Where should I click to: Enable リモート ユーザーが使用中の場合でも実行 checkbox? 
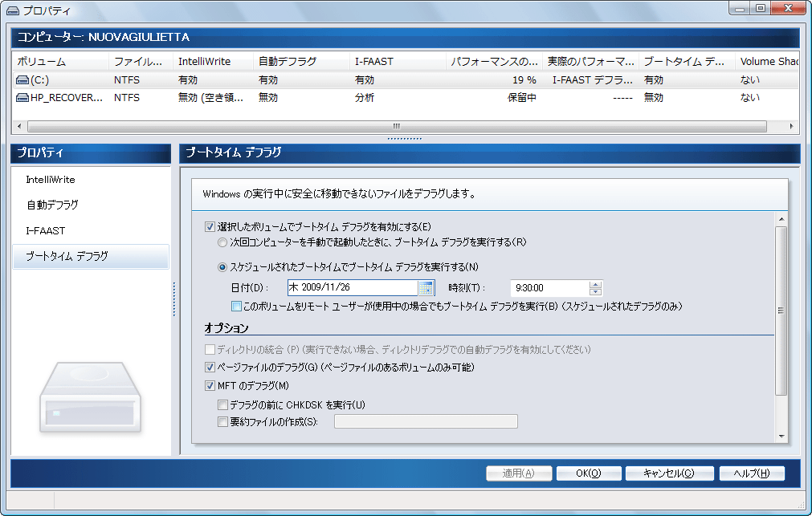point(236,307)
